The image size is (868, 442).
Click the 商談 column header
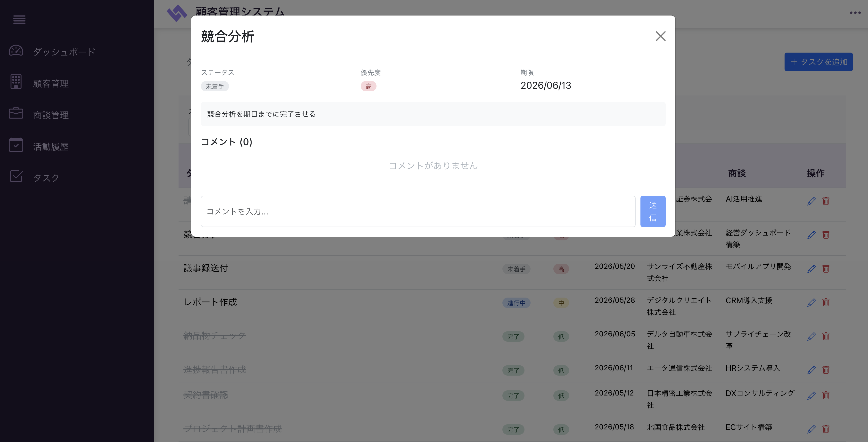(x=737, y=173)
